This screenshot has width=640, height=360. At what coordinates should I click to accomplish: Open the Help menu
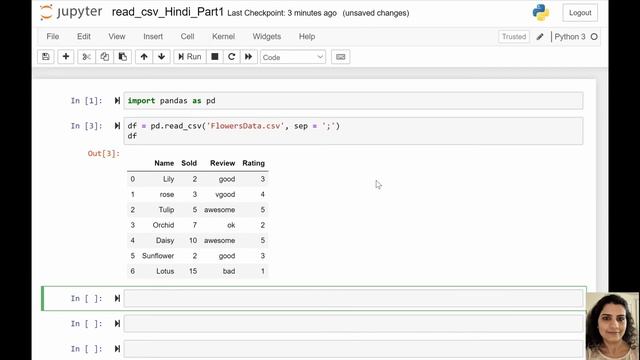pyautogui.click(x=307, y=36)
